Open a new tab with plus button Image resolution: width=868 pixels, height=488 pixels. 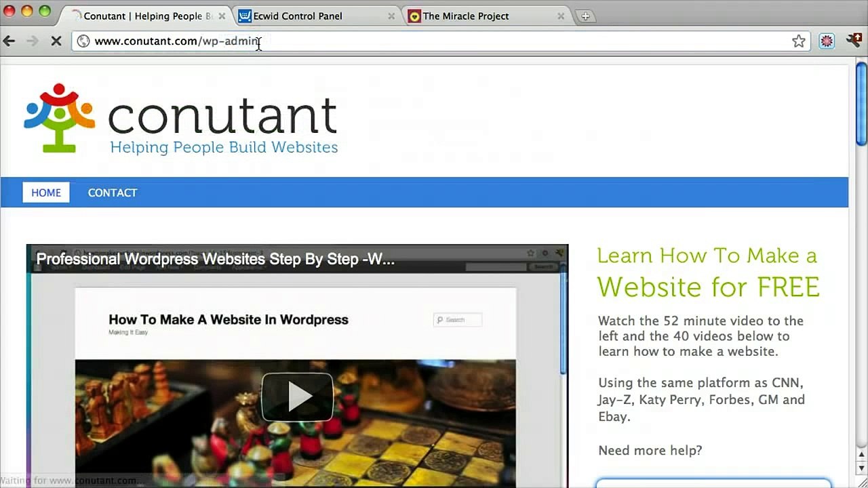coord(585,16)
